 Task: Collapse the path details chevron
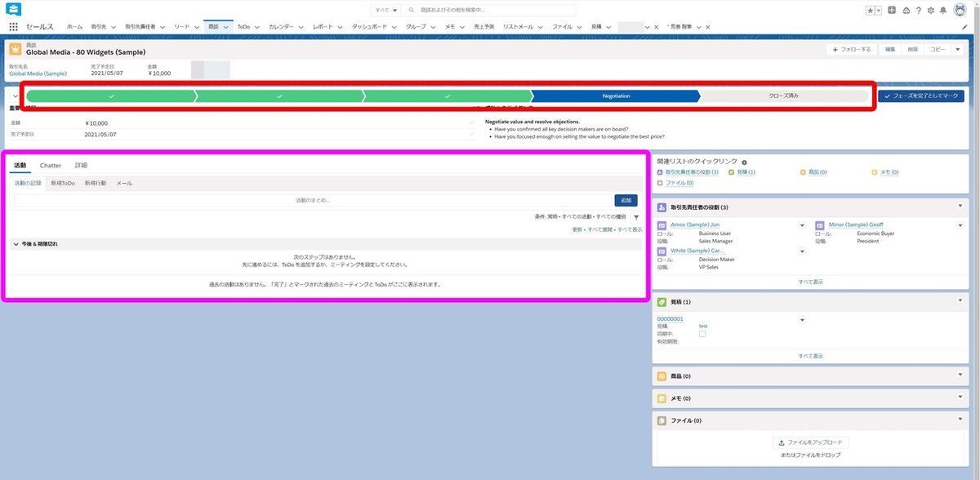pos(15,96)
